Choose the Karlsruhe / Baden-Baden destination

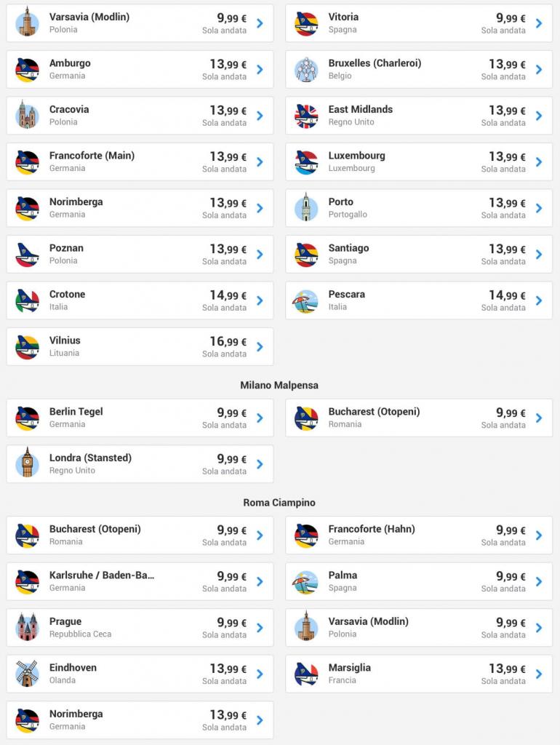point(102,575)
